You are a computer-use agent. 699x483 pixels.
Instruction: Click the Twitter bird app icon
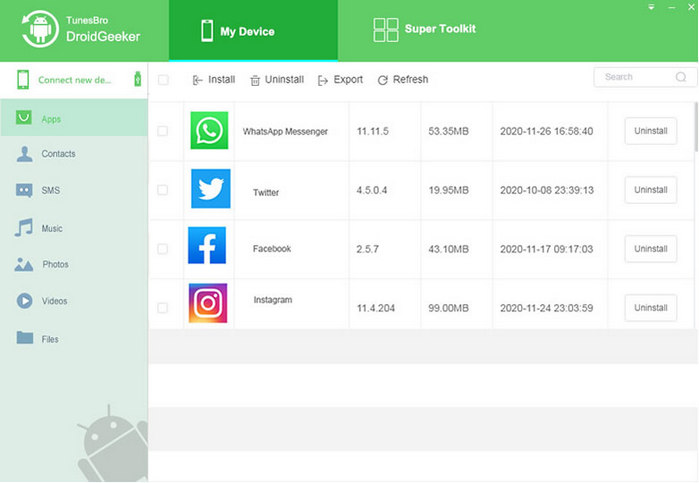(211, 189)
